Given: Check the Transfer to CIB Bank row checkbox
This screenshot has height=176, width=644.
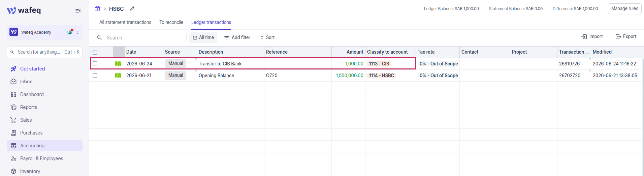Looking at the screenshot, I should pos(95,64).
